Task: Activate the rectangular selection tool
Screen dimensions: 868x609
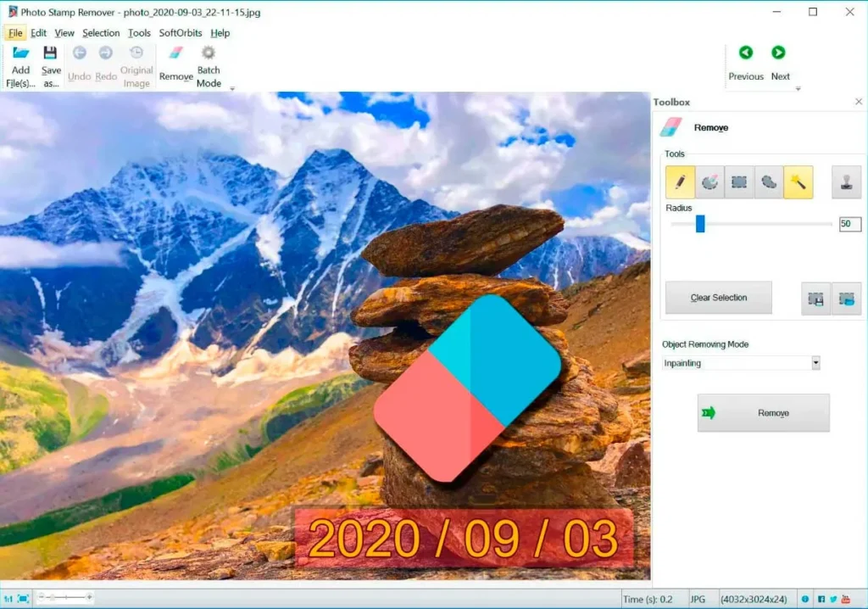Action: (x=739, y=182)
